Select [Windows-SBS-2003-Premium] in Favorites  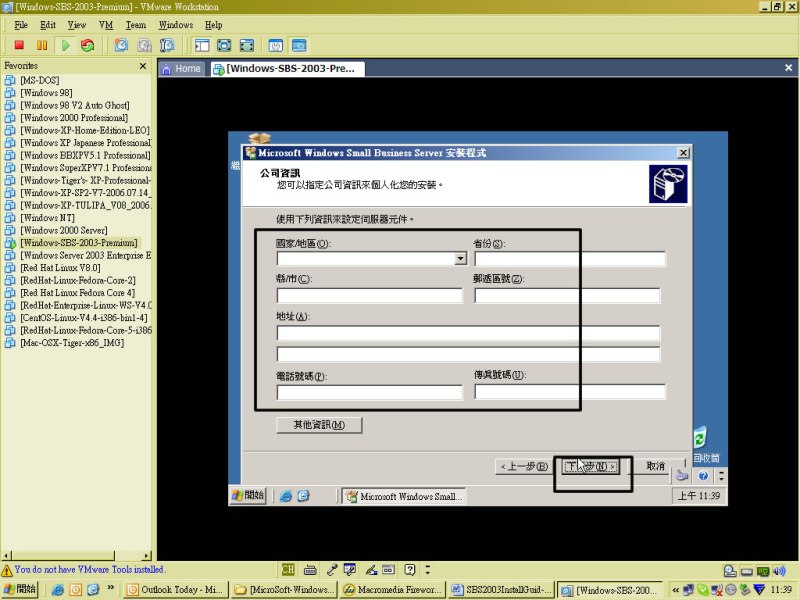click(x=79, y=243)
